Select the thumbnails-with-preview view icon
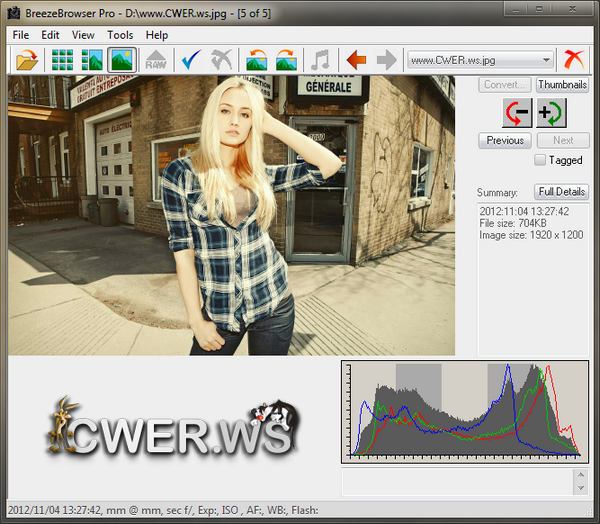600x524 pixels. (x=92, y=60)
